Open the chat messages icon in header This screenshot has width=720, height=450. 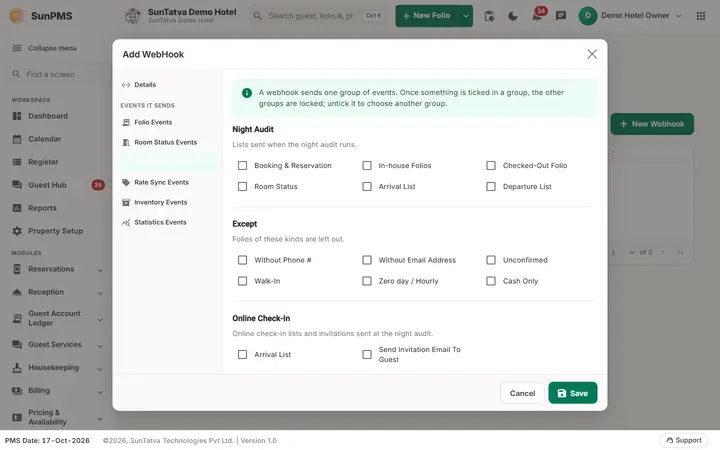click(x=561, y=16)
